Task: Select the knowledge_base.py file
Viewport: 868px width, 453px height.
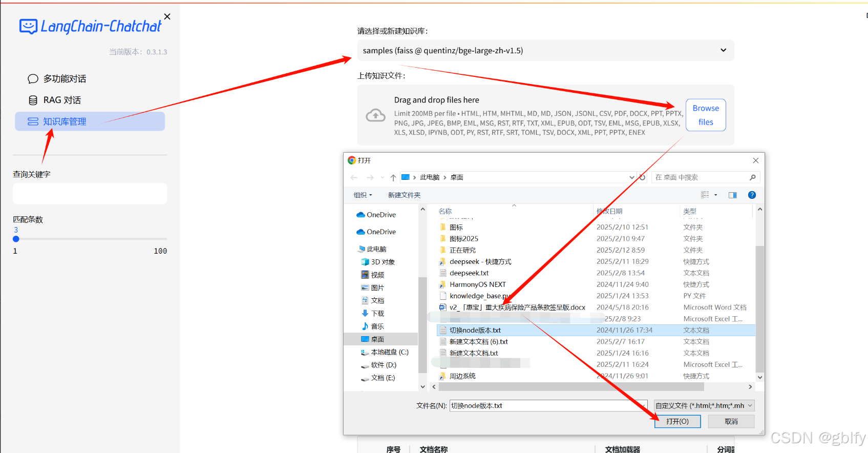Action: click(474, 296)
